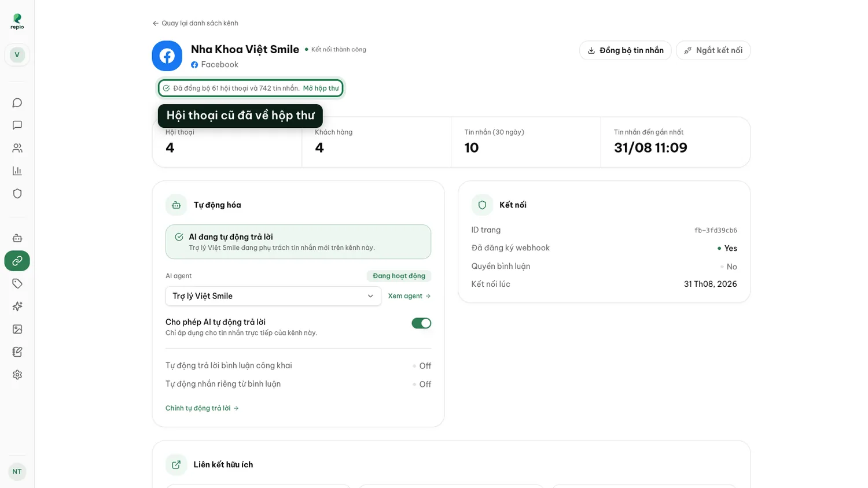868x488 pixels.
Task: Open the image gallery sidebar icon
Action: coord(17,329)
